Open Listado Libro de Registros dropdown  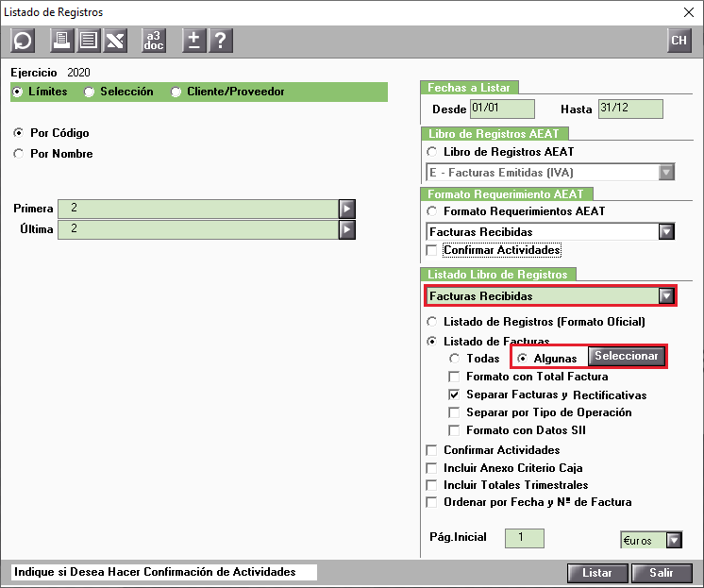point(666,296)
